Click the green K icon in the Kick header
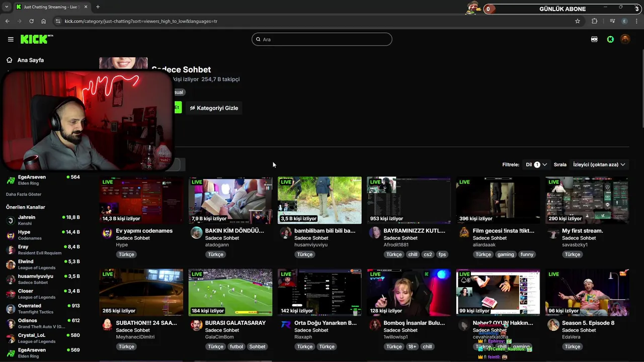The image size is (644, 362). (x=610, y=39)
